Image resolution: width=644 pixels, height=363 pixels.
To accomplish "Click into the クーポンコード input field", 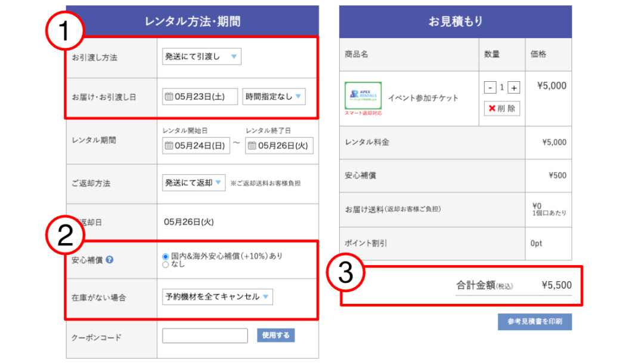I will click(205, 336).
